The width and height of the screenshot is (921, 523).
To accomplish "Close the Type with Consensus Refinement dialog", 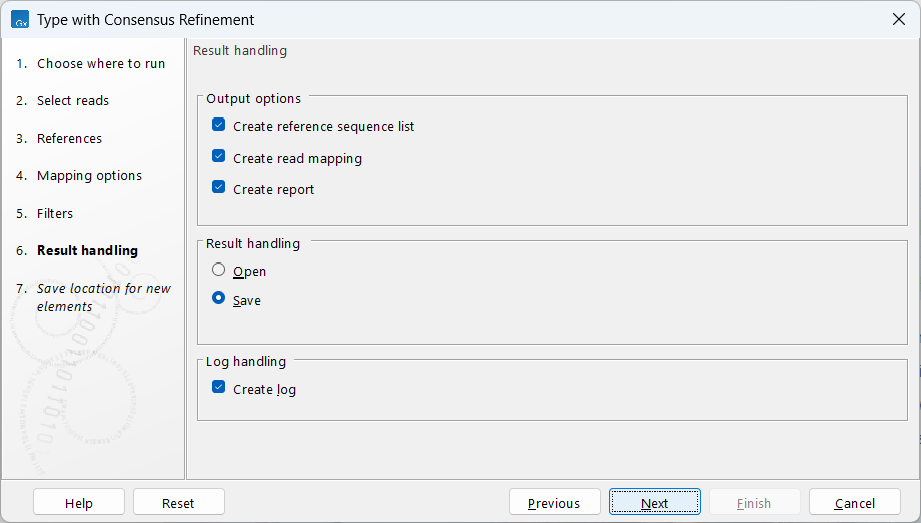I will (x=899, y=19).
